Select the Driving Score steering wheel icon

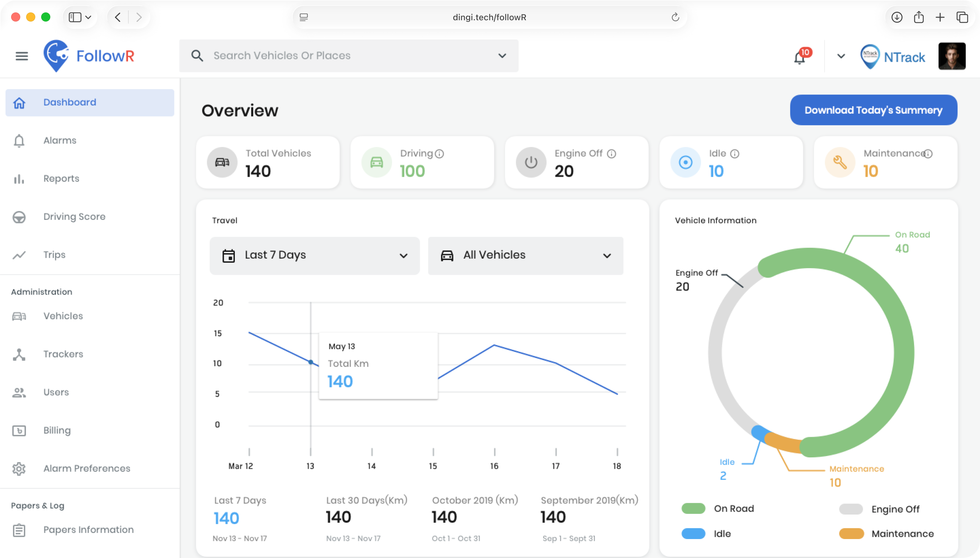point(19,217)
